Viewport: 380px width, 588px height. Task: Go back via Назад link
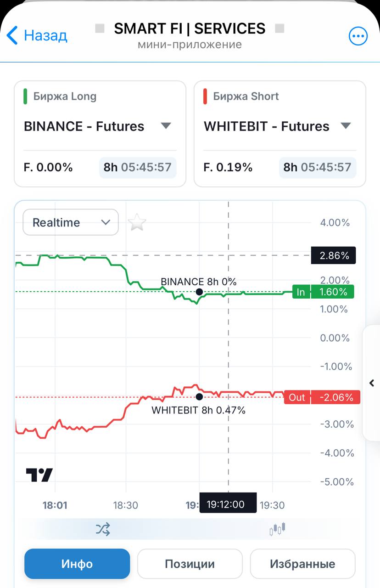pos(45,35)
